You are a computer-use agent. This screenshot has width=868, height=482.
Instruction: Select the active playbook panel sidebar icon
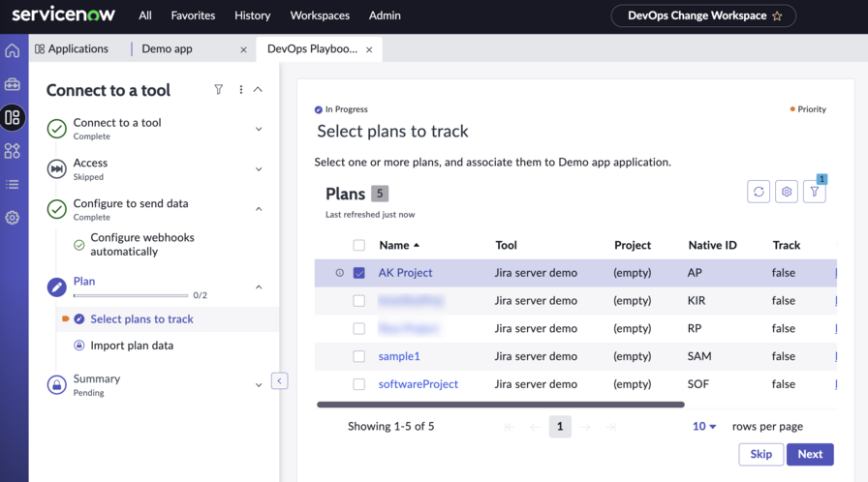click(13, 117)
